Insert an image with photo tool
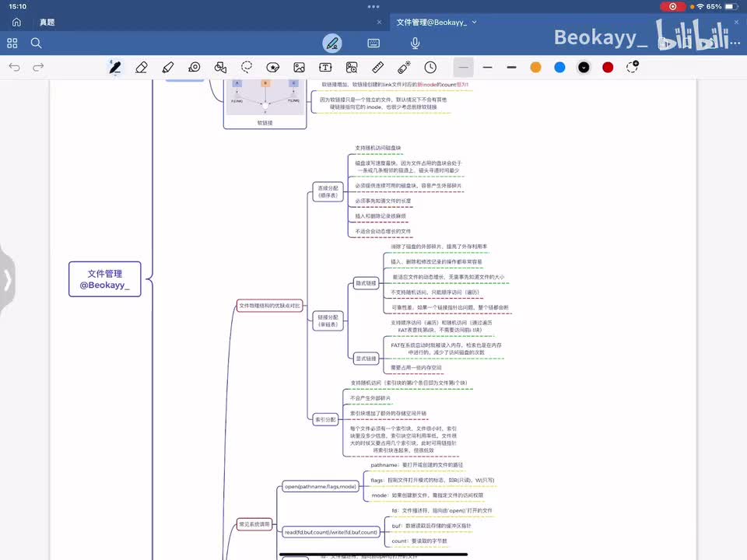This screenshot has height=560, width=747. [299, 67]
